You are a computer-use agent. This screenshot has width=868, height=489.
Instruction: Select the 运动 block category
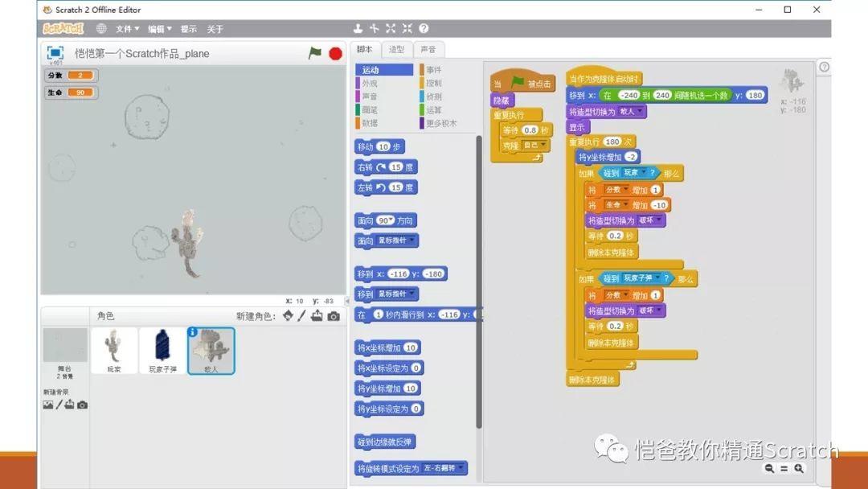384,70
